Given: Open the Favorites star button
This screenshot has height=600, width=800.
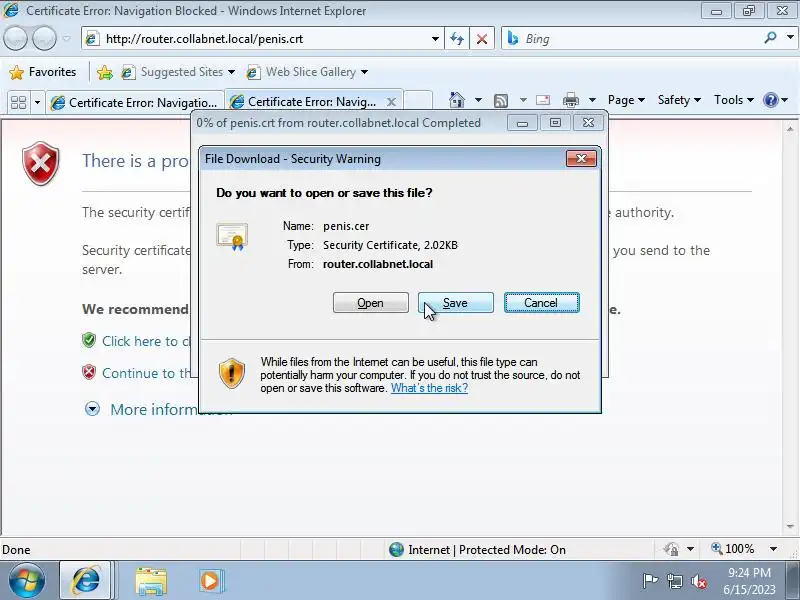Looking at the screenshot, I should 43,72.
